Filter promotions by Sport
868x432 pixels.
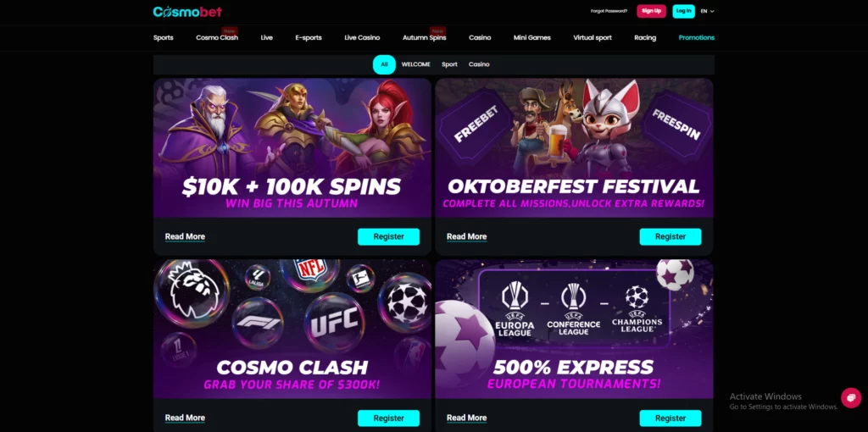449,64
